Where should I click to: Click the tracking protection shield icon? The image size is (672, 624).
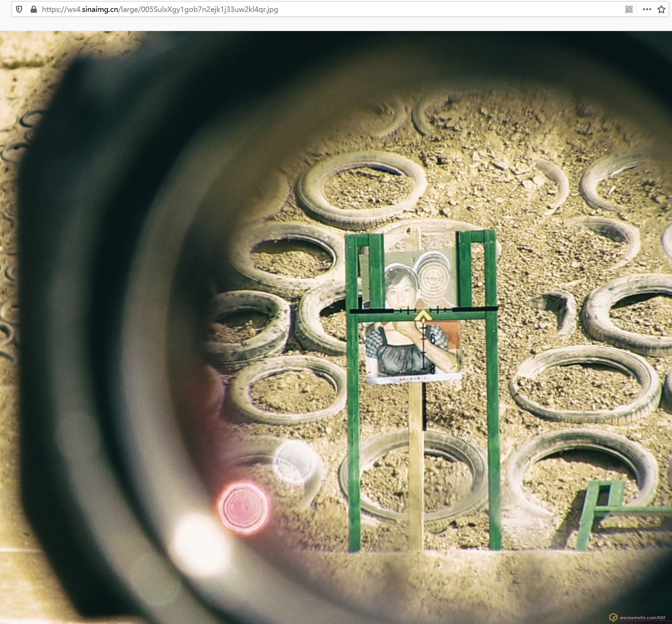[19, 9]
